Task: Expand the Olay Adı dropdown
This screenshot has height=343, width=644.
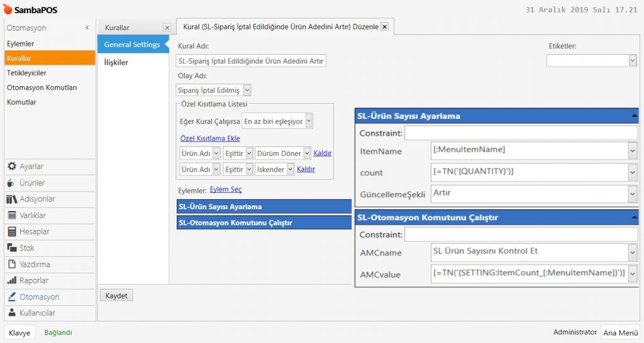Action: (247, 90)
